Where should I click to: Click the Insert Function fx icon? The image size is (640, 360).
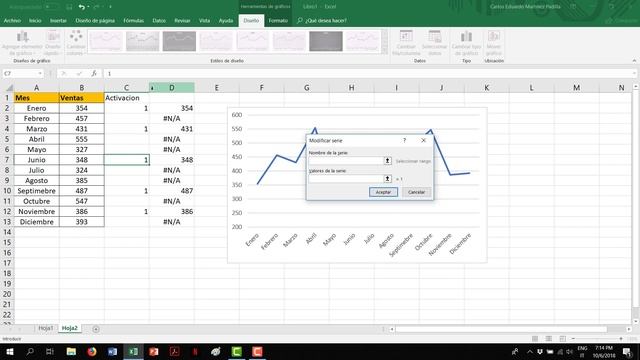[94, 73]
